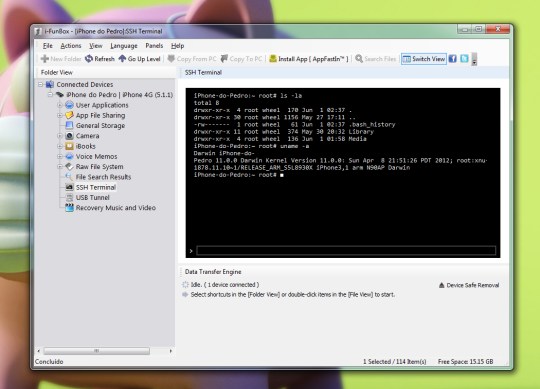Collapse the iPhone do Pedro node
Image resolution: width=540 pixels, height=389 pixels.
pos(50,94)
